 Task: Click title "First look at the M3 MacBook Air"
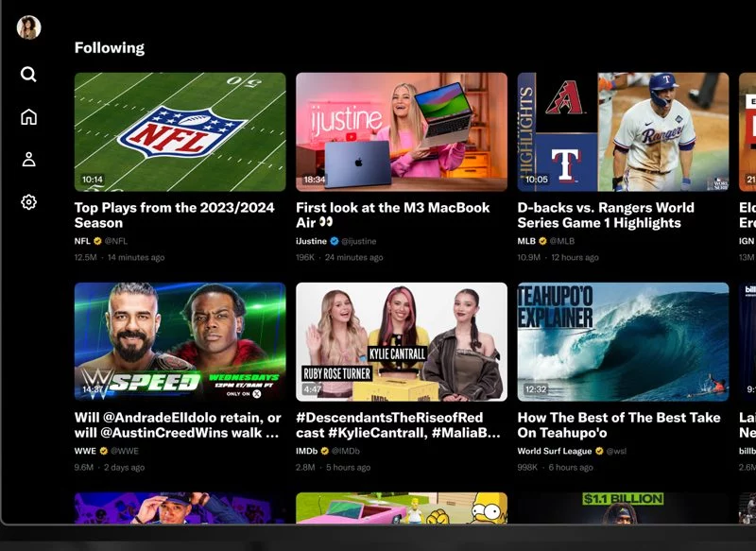393,215
